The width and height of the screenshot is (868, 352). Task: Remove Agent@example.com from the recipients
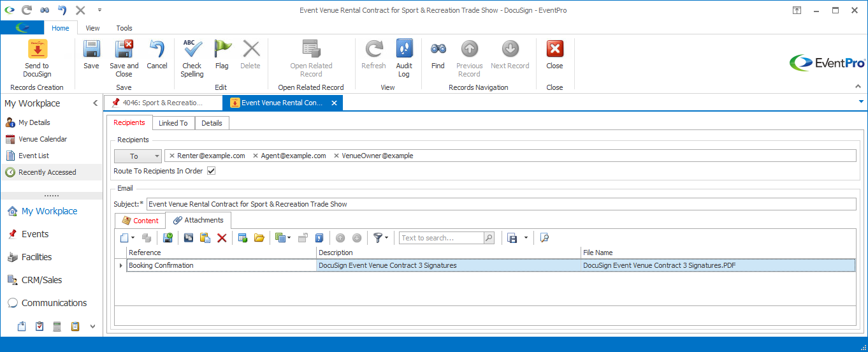[256, 156]
